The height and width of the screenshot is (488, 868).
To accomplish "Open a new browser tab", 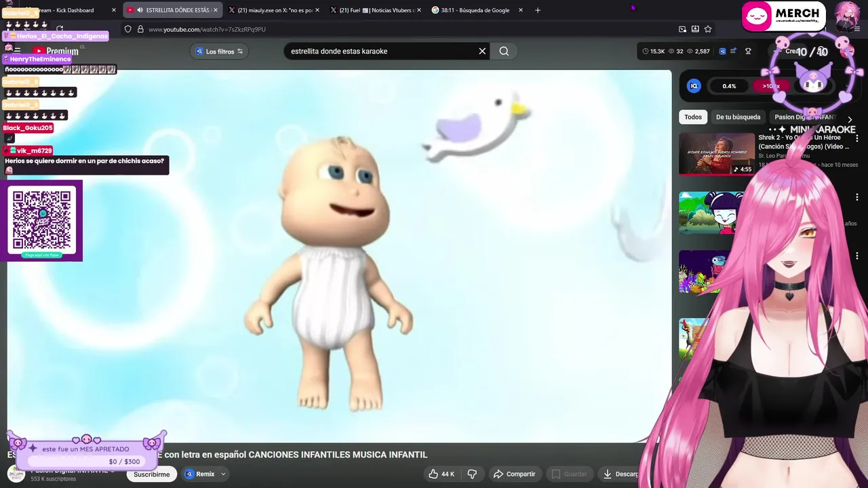I will [537, 10].
